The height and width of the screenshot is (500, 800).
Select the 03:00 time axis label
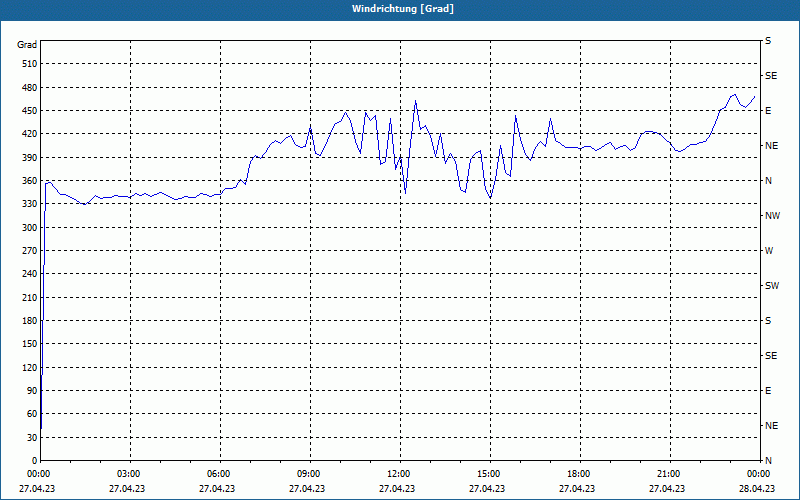pyautogui.click(x=130, y=474)
